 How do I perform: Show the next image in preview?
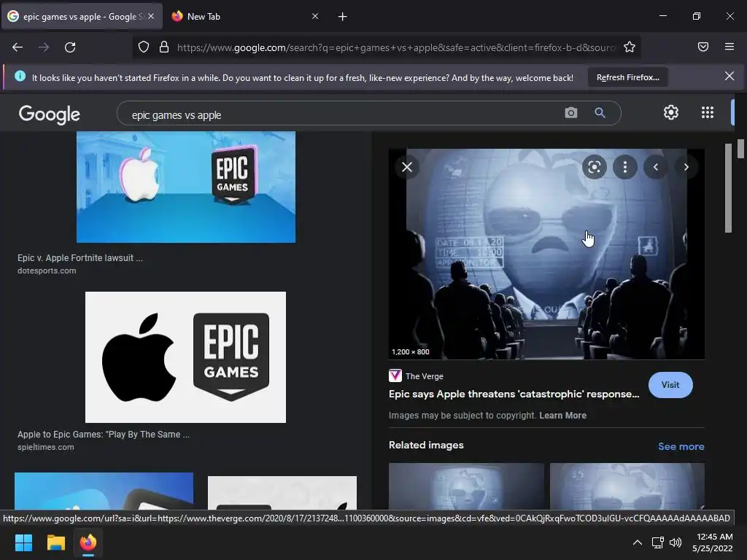coord(686,167)
